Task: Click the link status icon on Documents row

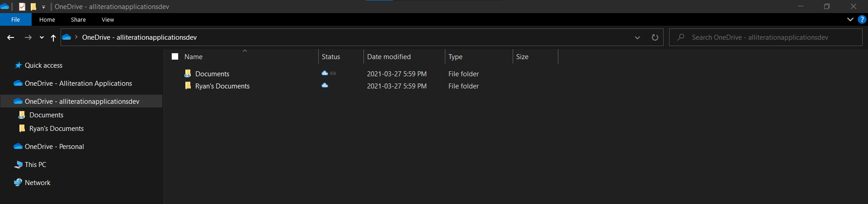Action: [x=333, y=73]
